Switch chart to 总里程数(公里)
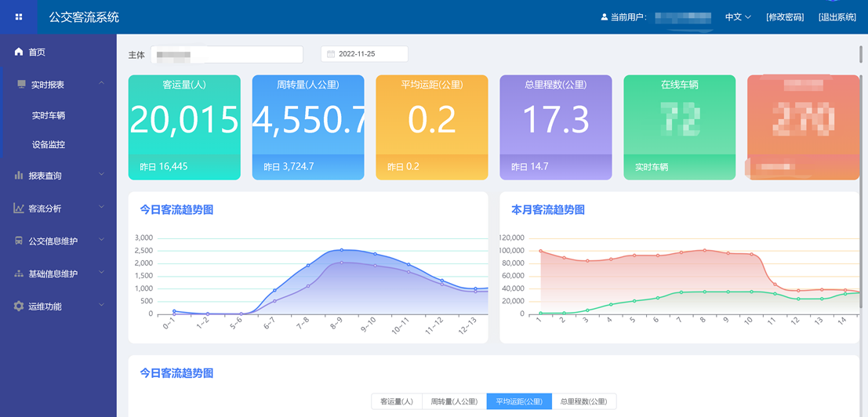Viewport: 868px width, 417px height. coord(584,401)
